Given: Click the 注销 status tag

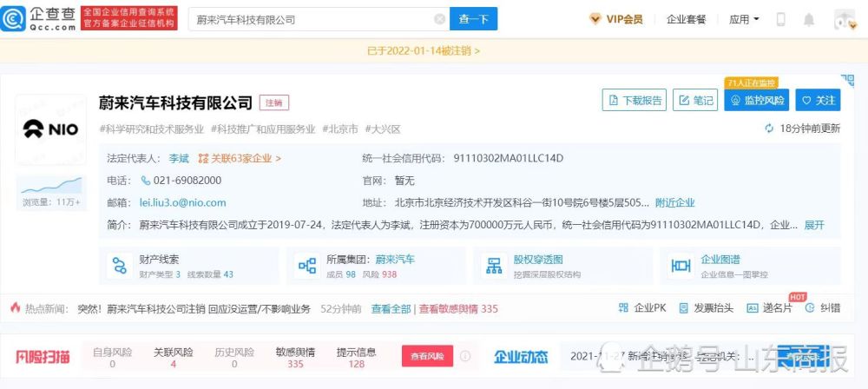Looking at the screenshot, I should [274, 103].
